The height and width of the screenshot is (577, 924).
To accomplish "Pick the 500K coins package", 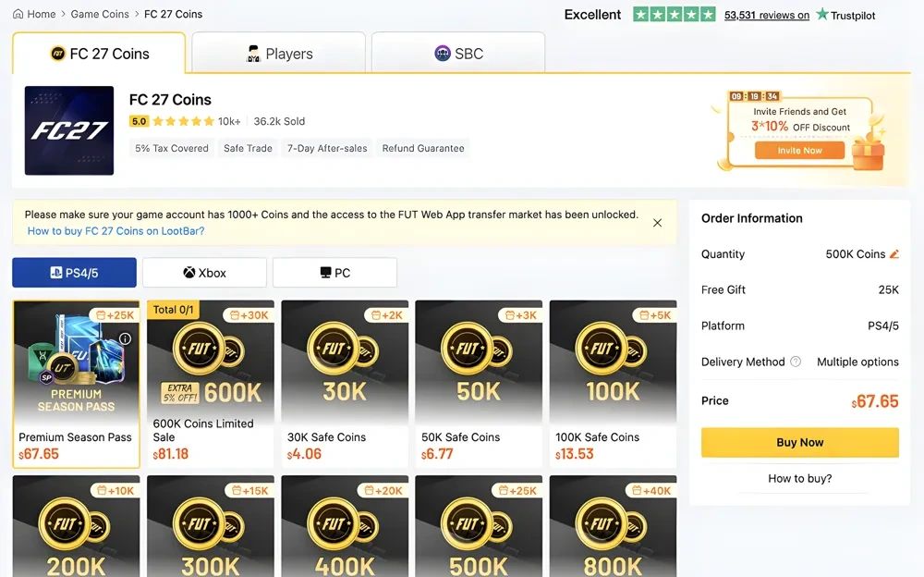I will click(x=479, y=526).
